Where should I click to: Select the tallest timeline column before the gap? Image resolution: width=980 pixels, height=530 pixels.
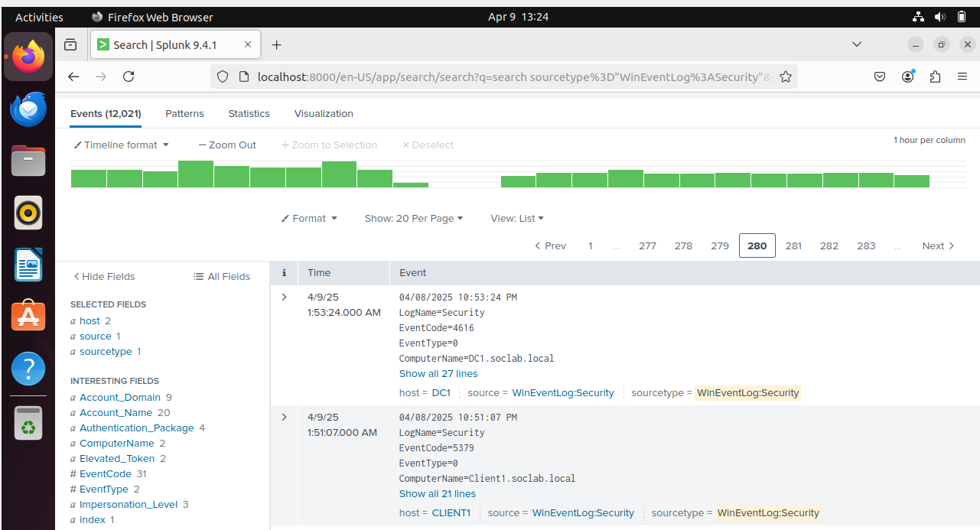(196, 174)
